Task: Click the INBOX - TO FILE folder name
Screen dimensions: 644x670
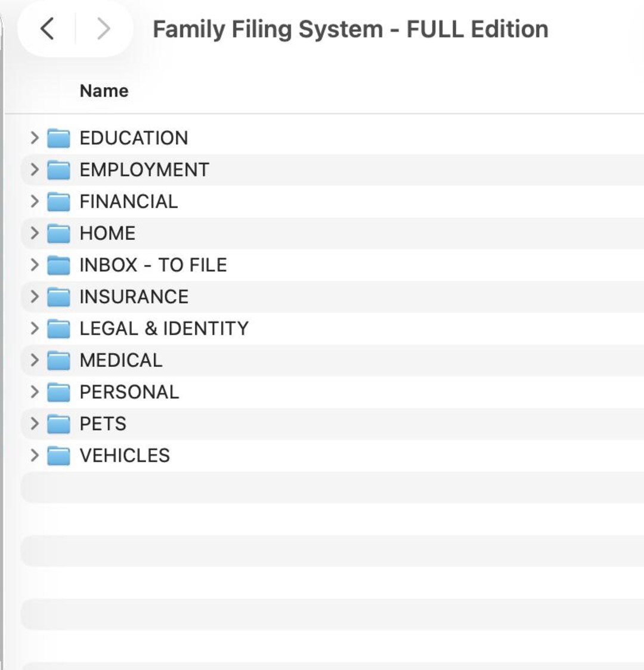Action: point(153,265)
